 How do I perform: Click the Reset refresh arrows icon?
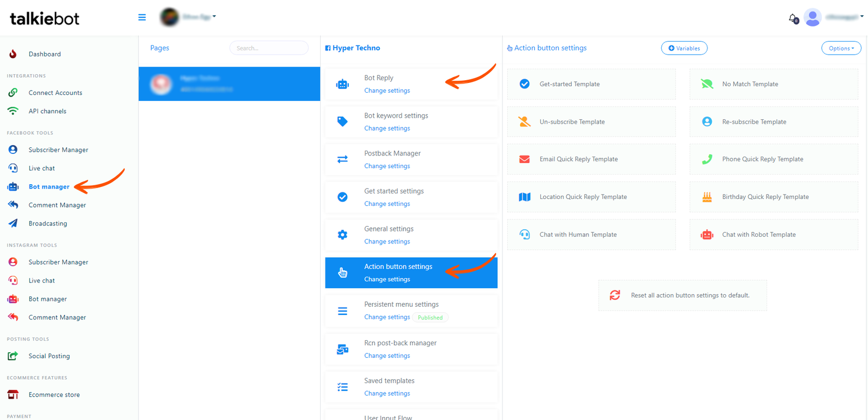pos(615,295)
